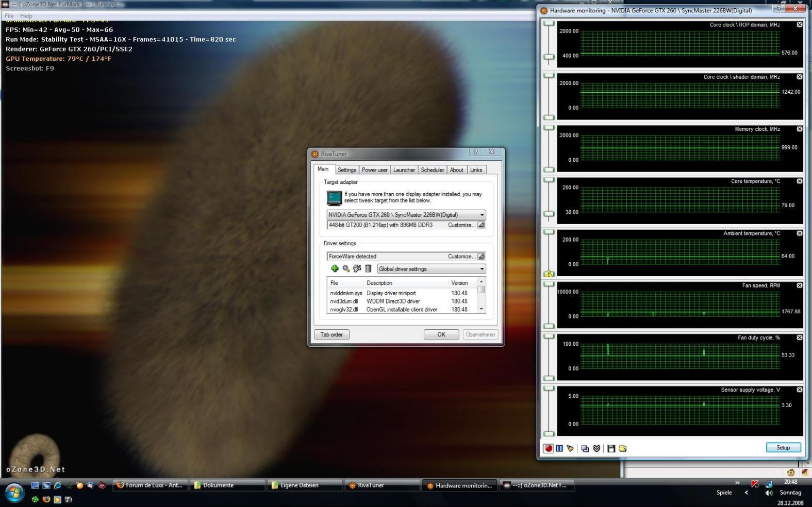This screenshot has height=507, width=812.
Task: Click the network tray icon
Action: [x=769, y=484]
